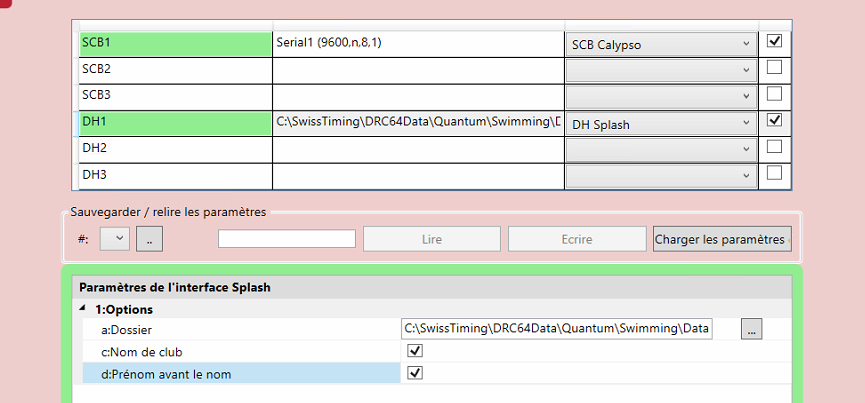Open the parameter slot number dropdown
This screenshot has width=865, height=403.
pyautogui.click(x=116, y=239)
